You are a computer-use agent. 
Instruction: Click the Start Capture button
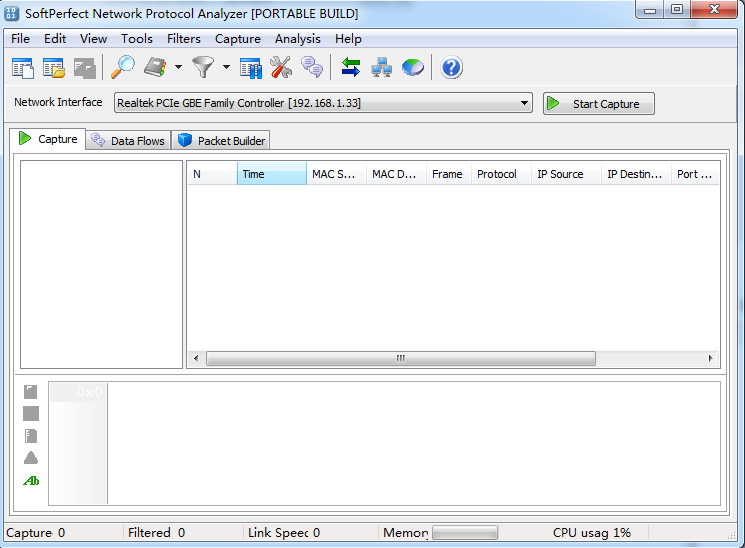click(599, 104)
